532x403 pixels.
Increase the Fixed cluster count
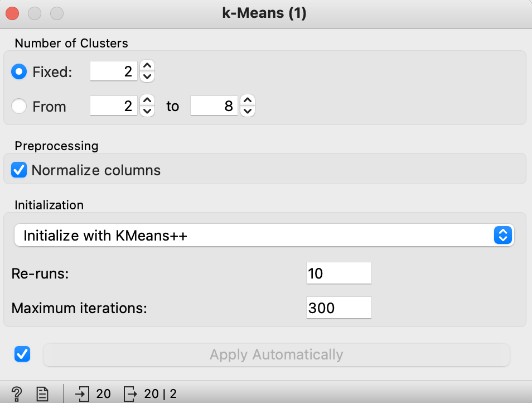click(147, 66)
